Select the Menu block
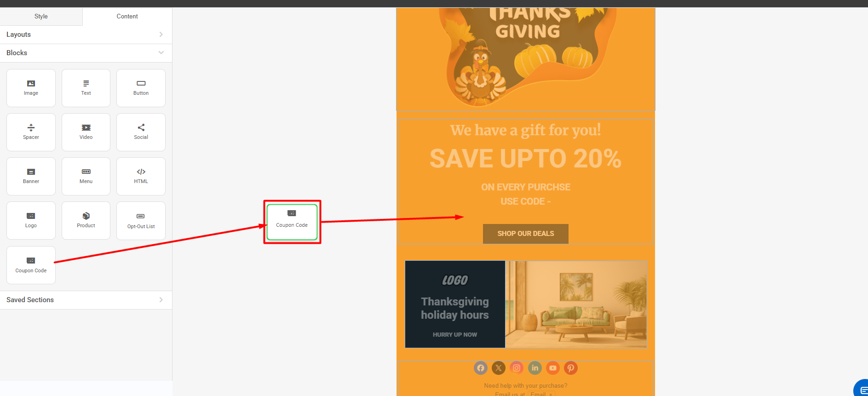This screenshot has height=396, width=868. tap(86, 176)
